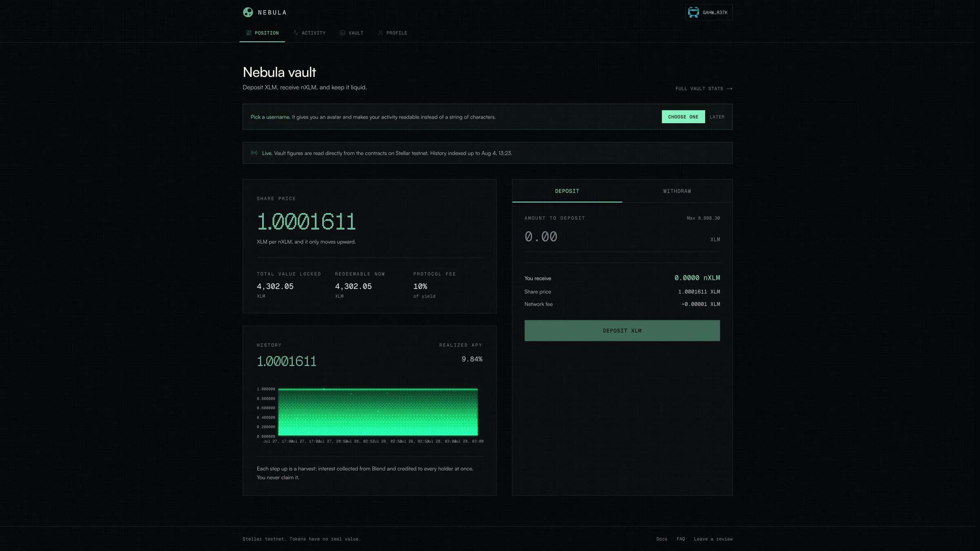Screen dimensions: 980x551
Task: Switch to the Withdraw tab
Action: click(x=677, y=191)
